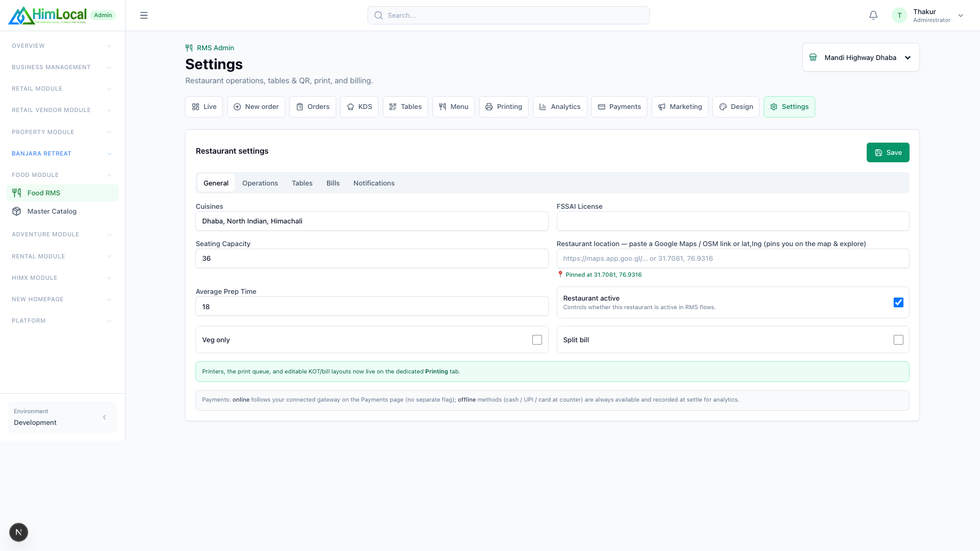Click the search magnifier icon
The width and height of the screenshot is (980, 551).
379,15
